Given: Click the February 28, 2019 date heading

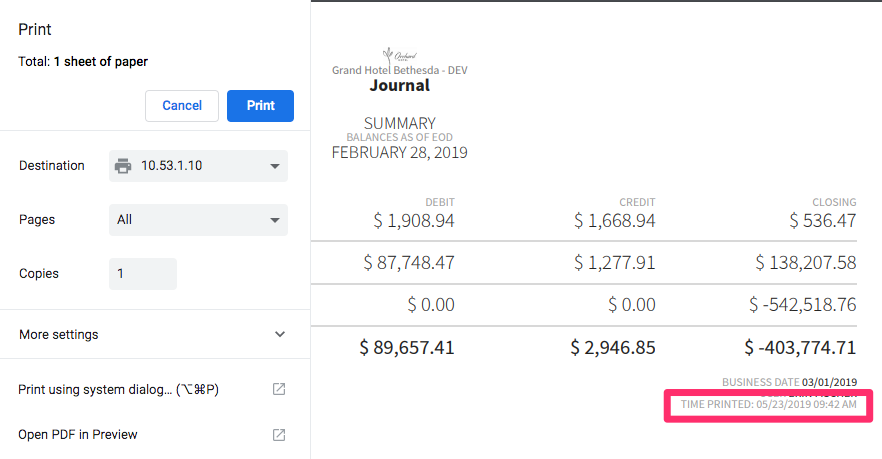Looking at the screenshot, I should 399,153.
